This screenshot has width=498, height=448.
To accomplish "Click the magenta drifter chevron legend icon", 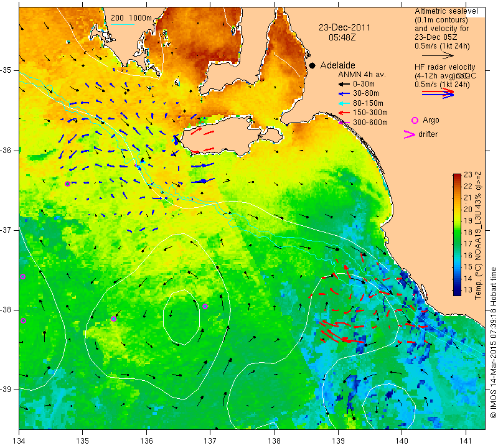I will (410, 134).
